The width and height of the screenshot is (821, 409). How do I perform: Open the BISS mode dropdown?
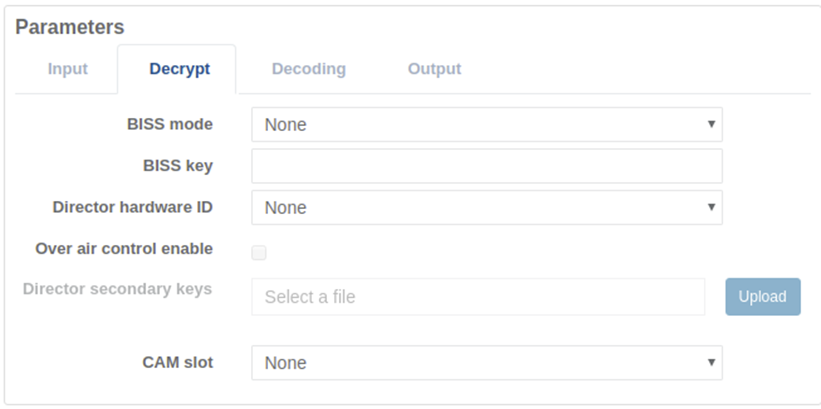[486, 125]
